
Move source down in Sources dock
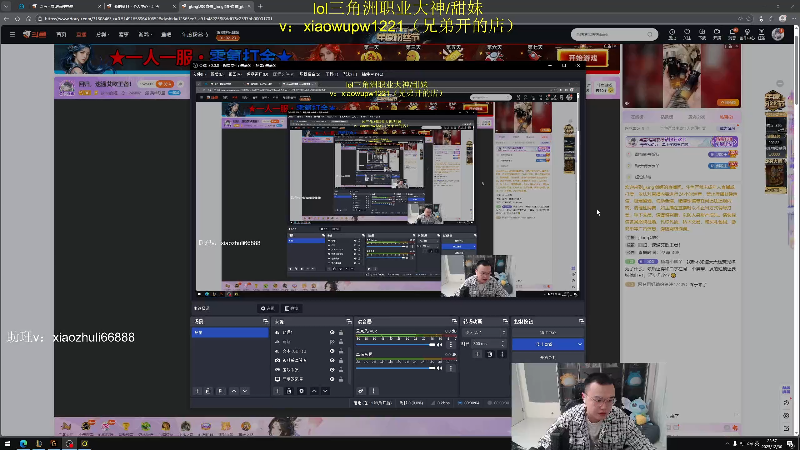tap(325, 391)
